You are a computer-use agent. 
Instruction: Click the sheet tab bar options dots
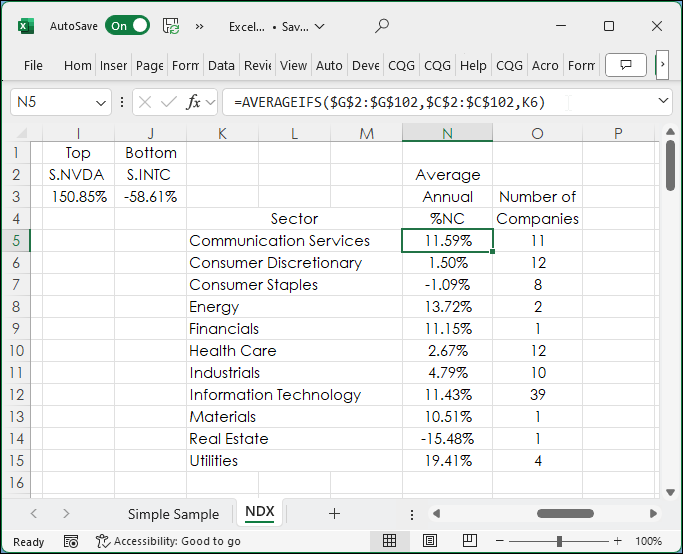click(412, 515)
